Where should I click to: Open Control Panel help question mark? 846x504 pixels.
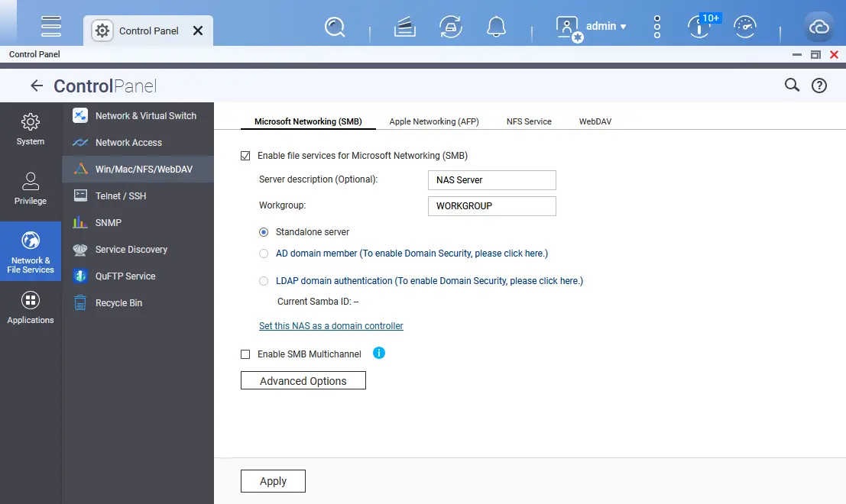[819, 86]
